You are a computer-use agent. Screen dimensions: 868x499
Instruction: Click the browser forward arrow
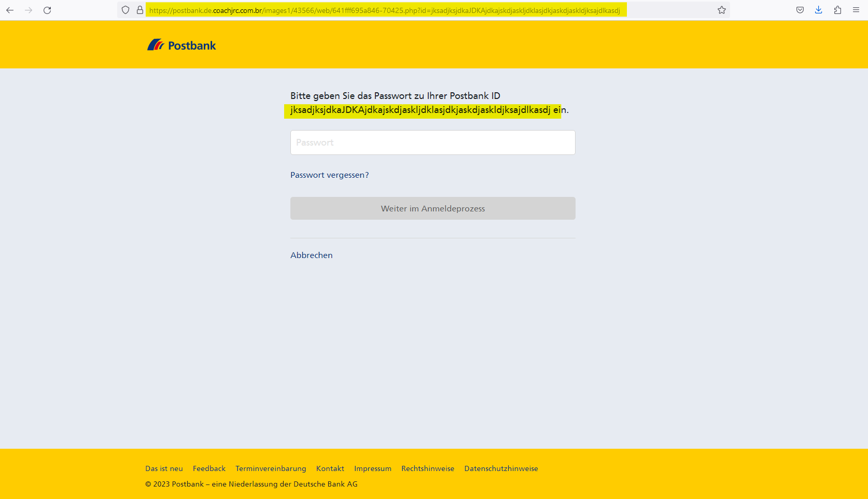point(29,10)
